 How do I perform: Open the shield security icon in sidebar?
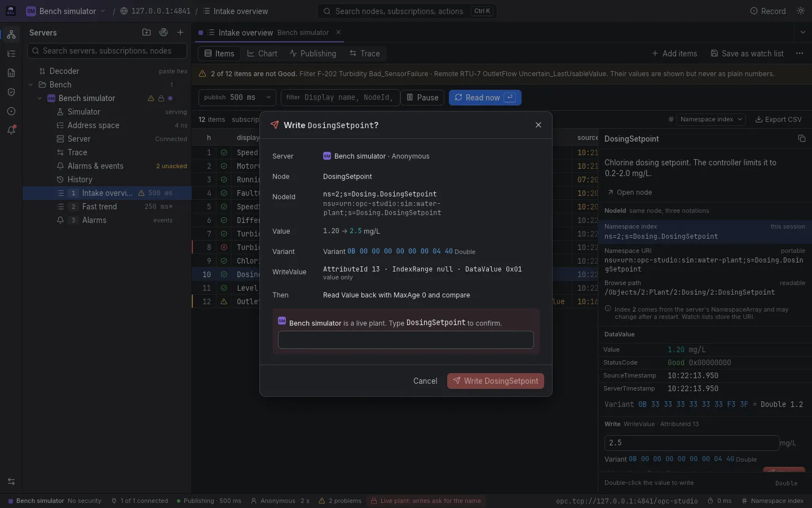coord(11,92)
